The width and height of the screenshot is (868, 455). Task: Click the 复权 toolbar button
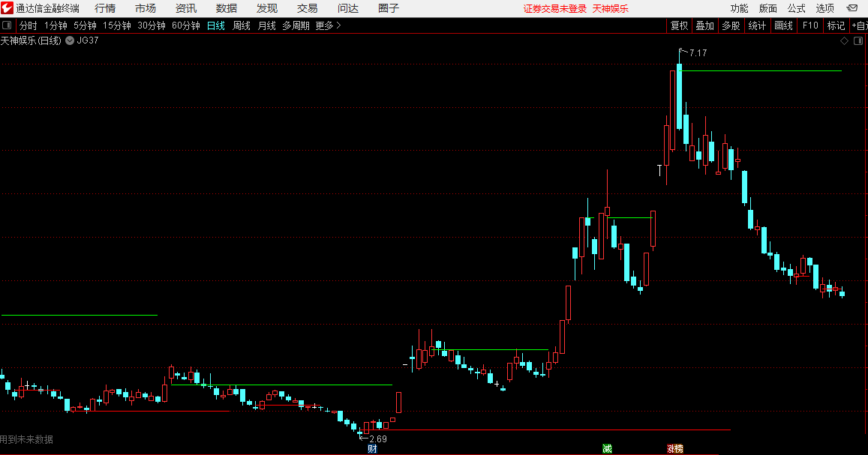point(679,25)
